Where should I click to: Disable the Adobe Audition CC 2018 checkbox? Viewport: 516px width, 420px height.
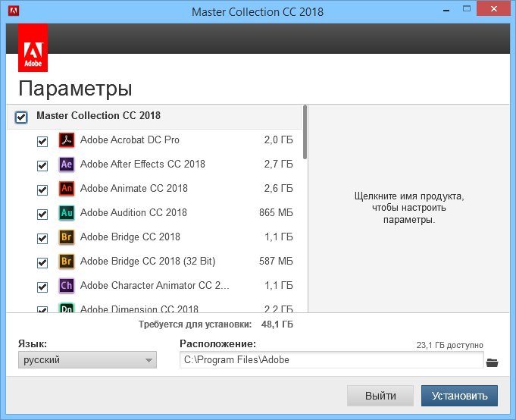click(42, 214)
